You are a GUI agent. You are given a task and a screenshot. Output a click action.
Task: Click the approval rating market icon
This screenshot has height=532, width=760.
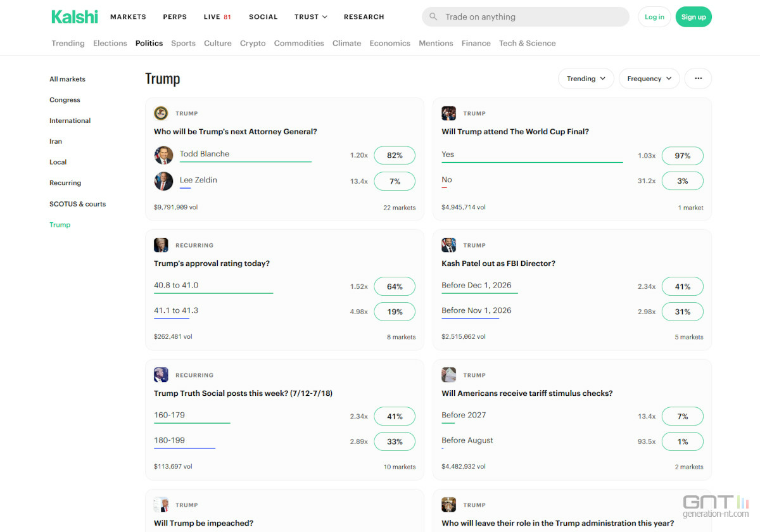(x=161, y=245)
